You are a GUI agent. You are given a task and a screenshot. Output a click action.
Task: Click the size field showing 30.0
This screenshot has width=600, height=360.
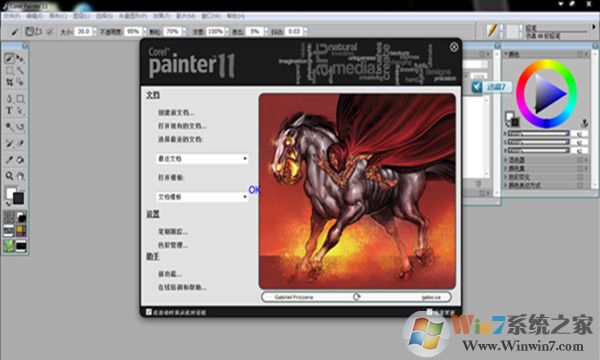[x=83, y=31]
